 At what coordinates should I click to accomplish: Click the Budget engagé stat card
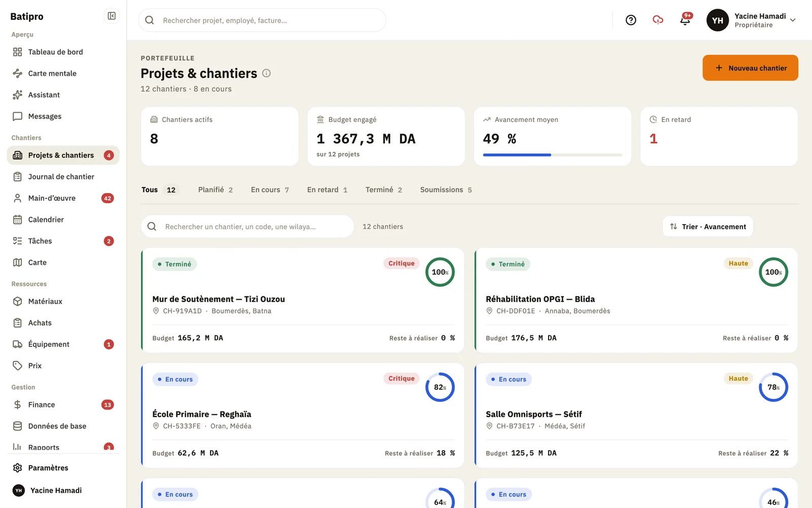point(386,136)
